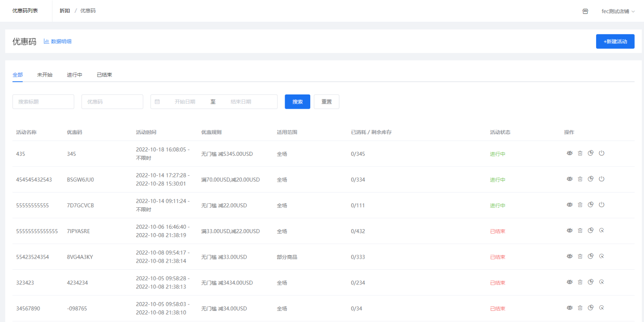Click the calendar icon in date range

click(157, 102)
